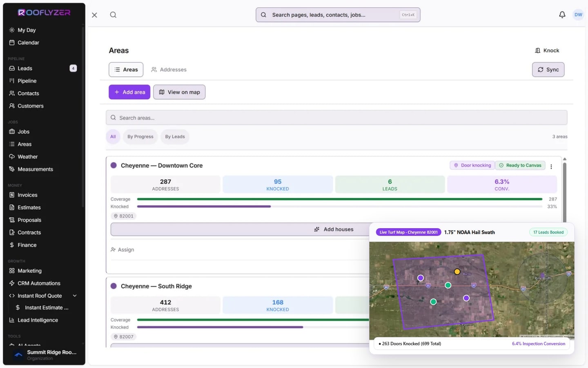The width and height of the screenshot is (588, 368).
Task: Open the Cheyenne — Downtown Core options menu
Action: [x=551, y=166]
